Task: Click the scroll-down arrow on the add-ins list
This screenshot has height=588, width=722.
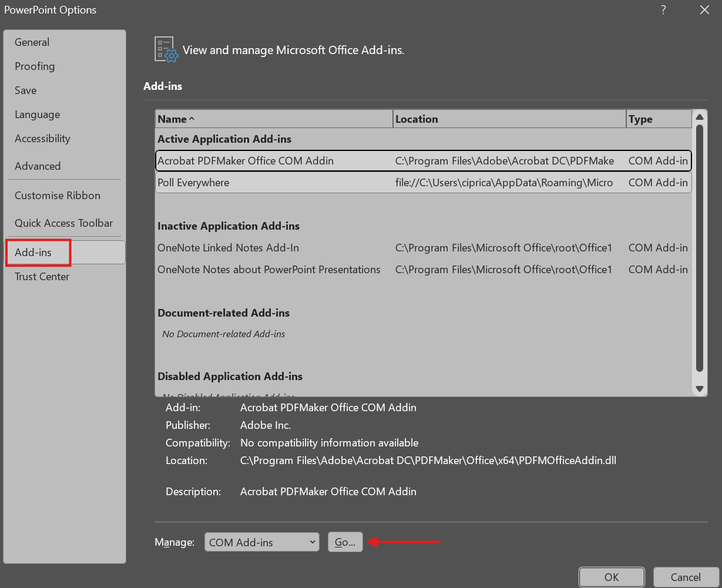Action: (700, 388)
